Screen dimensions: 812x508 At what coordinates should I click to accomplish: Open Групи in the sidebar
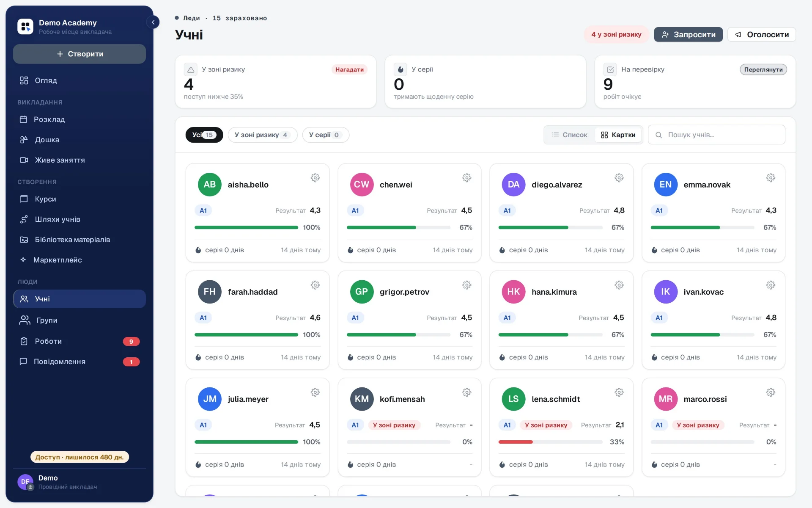click(80, 320)
